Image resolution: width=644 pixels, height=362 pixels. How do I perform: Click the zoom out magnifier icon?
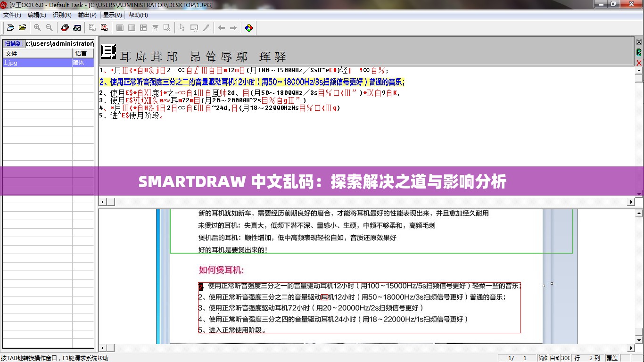49,28
